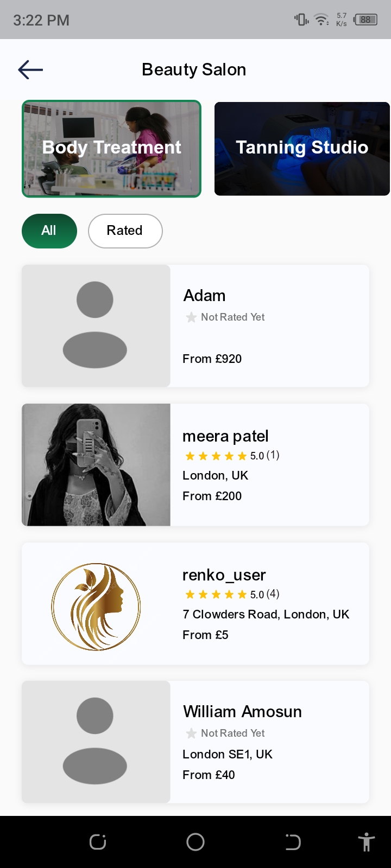Switch to the Rated filter chip

coord(125,231)
